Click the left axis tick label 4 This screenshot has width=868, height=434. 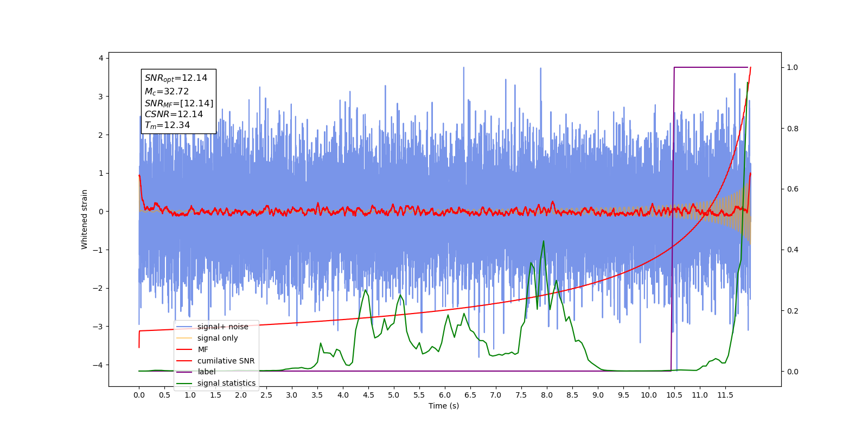pos(101,58)
